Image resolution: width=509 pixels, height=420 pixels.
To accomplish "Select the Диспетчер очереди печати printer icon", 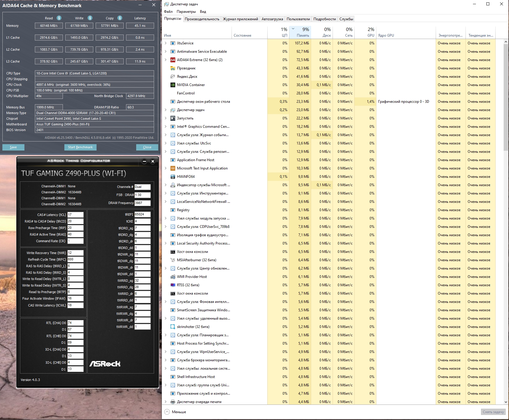I will tap(173, 402).
